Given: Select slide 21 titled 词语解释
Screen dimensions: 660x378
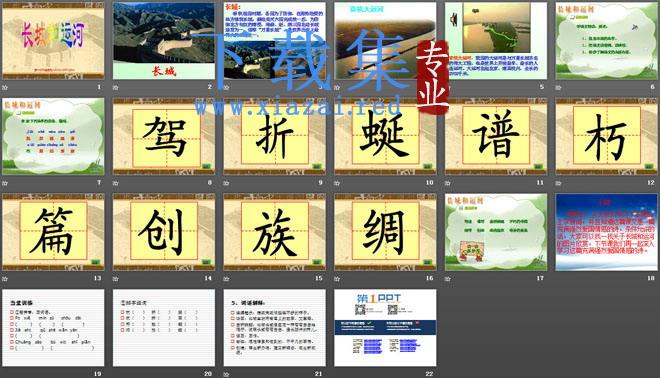Looking at the screenshot, I should pyautogui.click(x=274, y=327).
